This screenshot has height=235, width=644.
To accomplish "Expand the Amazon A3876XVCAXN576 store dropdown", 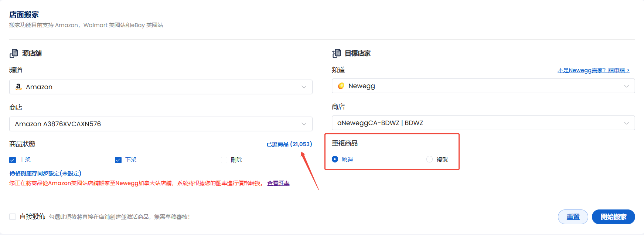I will [x=161, y=124].
